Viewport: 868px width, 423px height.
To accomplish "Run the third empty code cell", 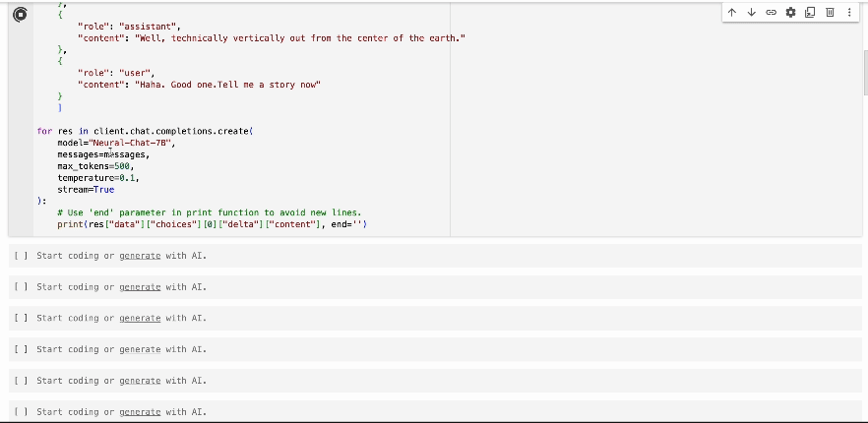I will pos(21,318).
